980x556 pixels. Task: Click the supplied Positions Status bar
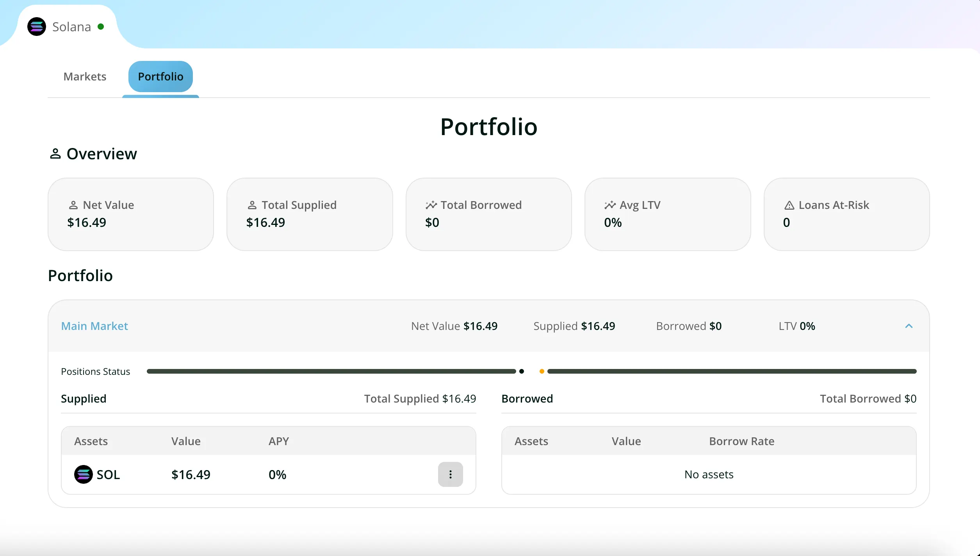pos(331,371)
